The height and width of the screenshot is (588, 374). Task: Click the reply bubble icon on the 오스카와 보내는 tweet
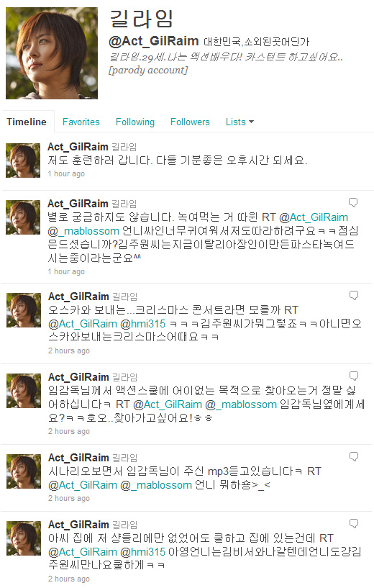(354, 296)
